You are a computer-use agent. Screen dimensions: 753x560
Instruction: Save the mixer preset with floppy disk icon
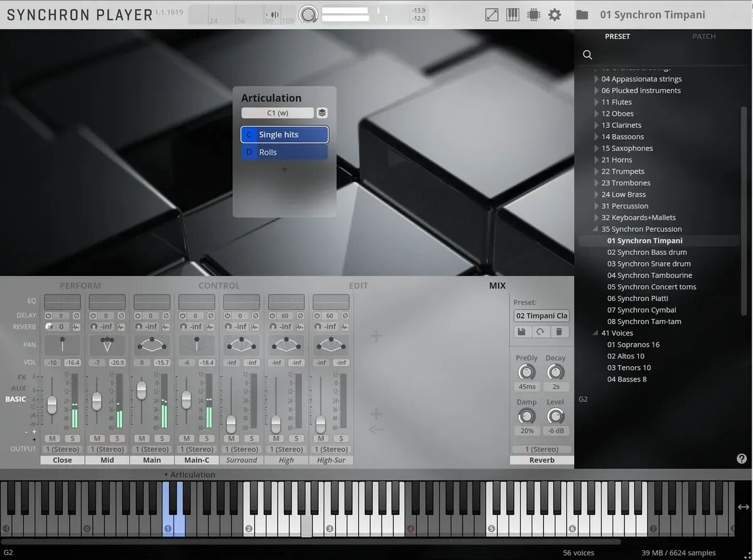tap(521, 332)
